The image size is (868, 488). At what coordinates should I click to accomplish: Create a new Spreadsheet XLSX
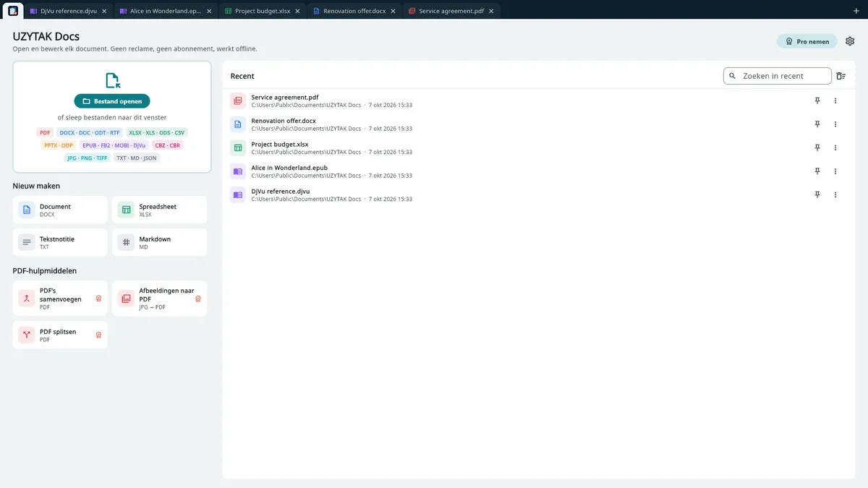click(159, 210)
